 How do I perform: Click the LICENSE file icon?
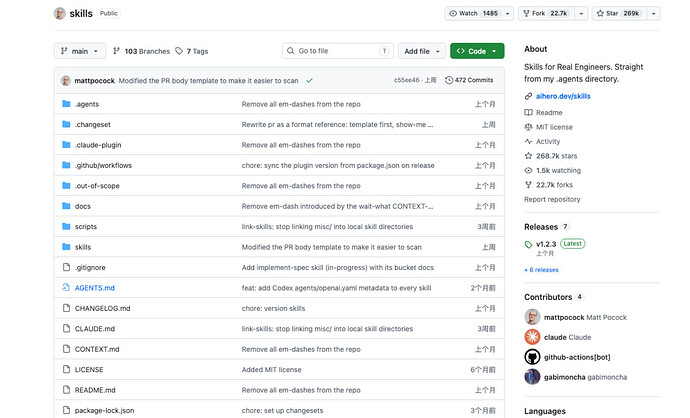pyautogui.click(x=66, y=369)
